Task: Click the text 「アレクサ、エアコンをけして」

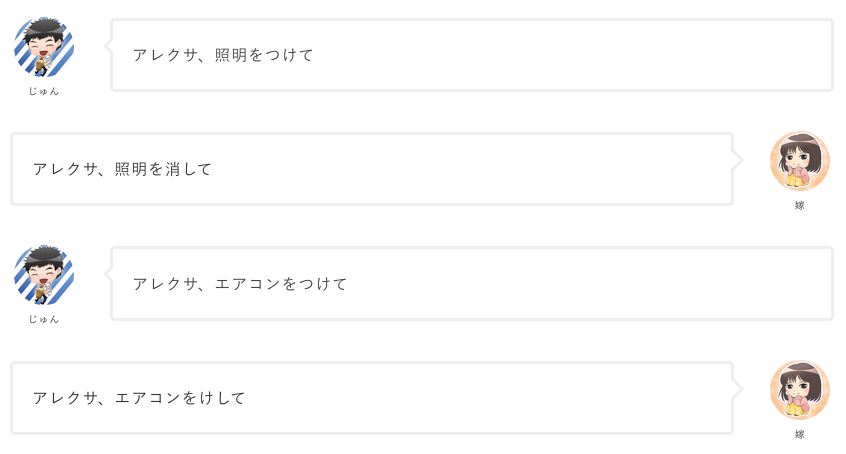Action: tap(139, 398)
